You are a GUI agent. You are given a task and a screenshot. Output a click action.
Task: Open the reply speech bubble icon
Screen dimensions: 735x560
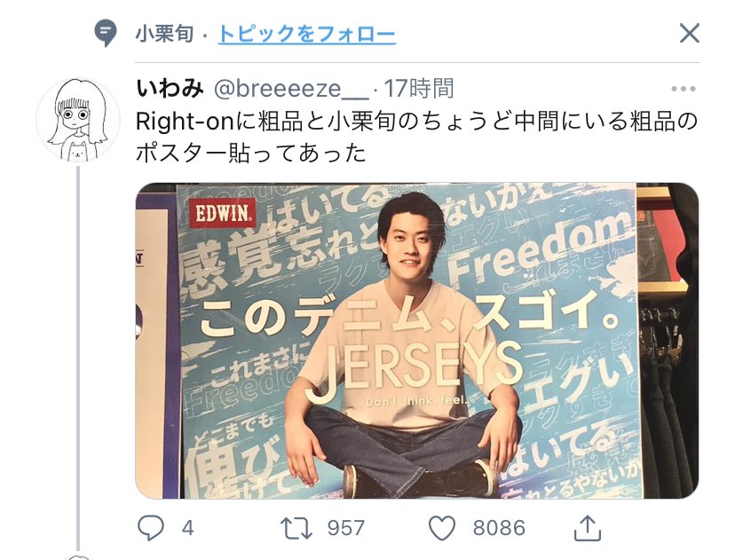point(151,528)
